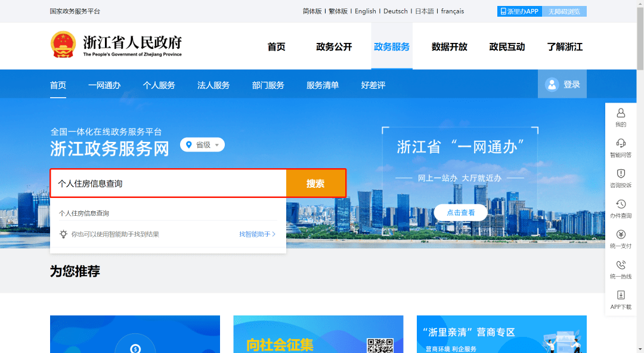
Task: Click the location pin in 省级 selector
Action: pos(189,144)
